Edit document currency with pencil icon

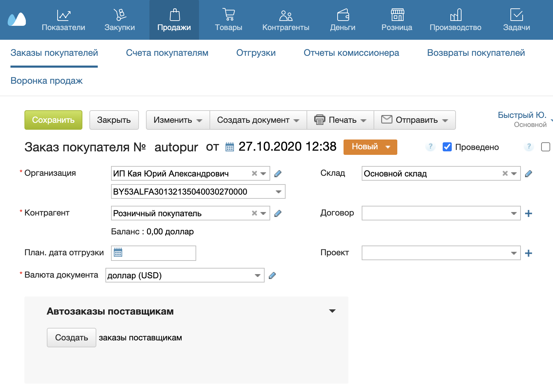(272, 276)
